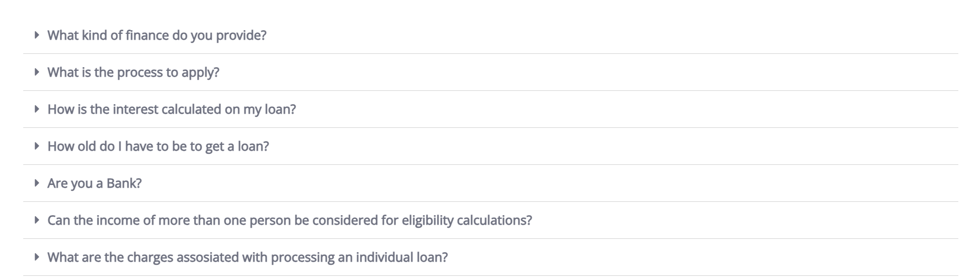Click the triangle icon beside 'Are you a Bank?'

click(36, 183)
